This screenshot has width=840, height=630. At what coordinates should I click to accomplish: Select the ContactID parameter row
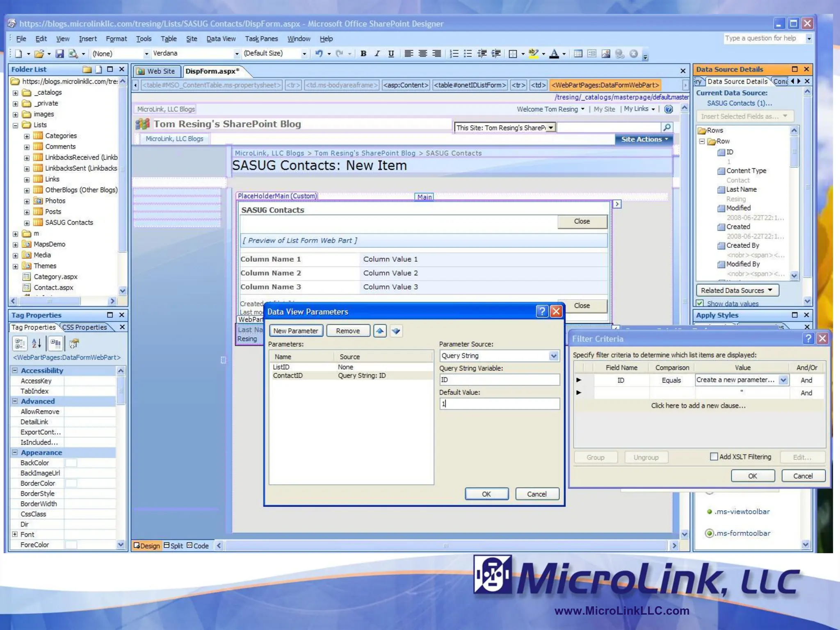tap(351, 376)
